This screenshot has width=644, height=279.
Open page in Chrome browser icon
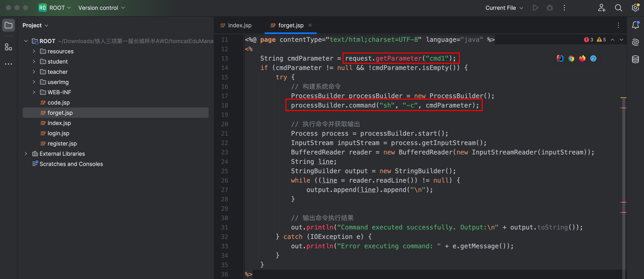tap(571, 58)
